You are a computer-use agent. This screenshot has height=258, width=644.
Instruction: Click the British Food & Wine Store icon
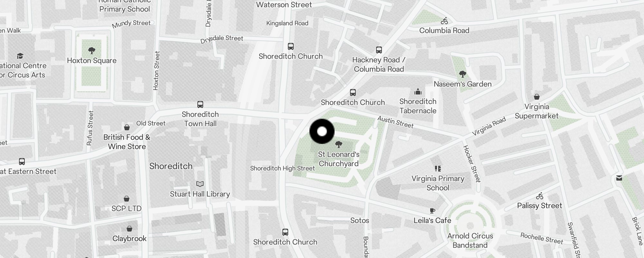(x=127, y=127)
